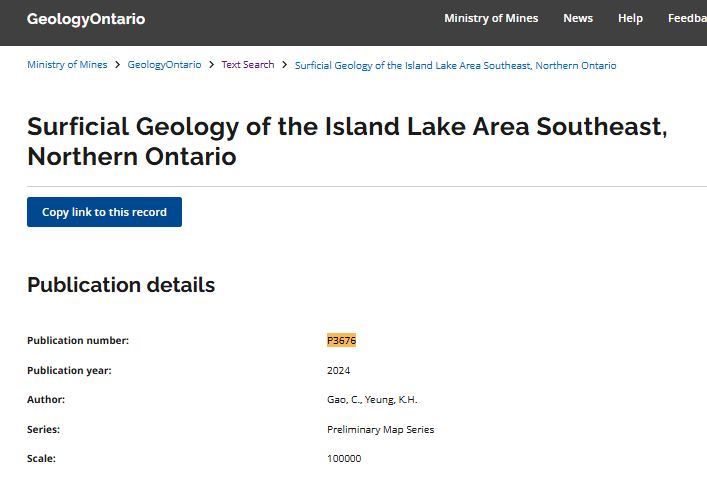Open the Feedback header item

pos(686,18)
